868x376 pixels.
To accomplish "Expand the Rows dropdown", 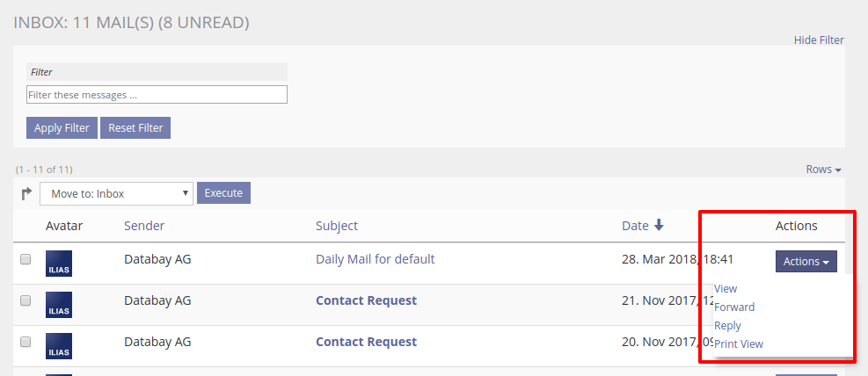I will pos(823,170).
